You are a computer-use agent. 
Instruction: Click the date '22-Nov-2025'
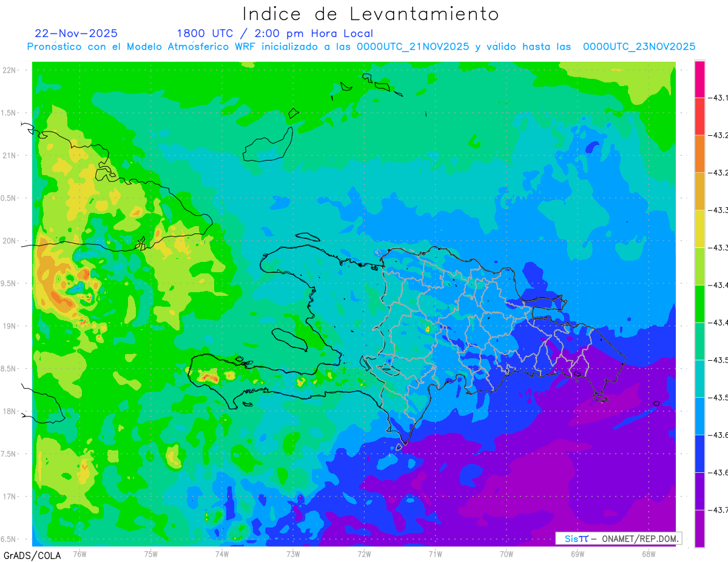(x=76, y=33)
